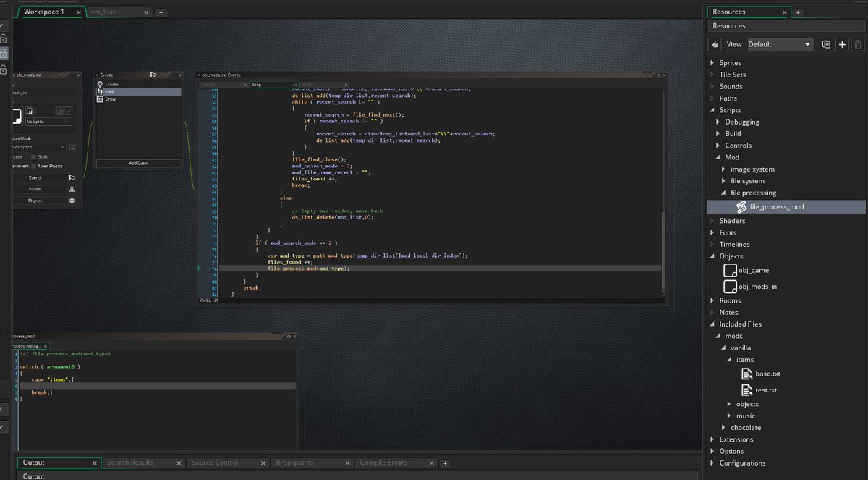Enable the Uses Physics checkbox
The width and height of the screenshot is (868, 480).
[x=33, y=166]
